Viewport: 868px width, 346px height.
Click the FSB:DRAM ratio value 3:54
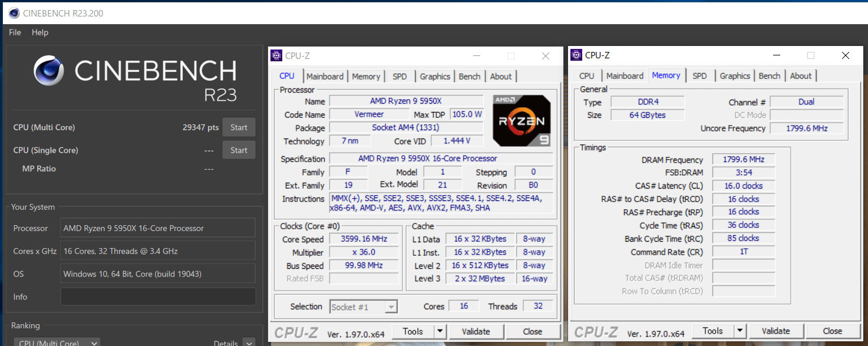(x=743, y=173)
